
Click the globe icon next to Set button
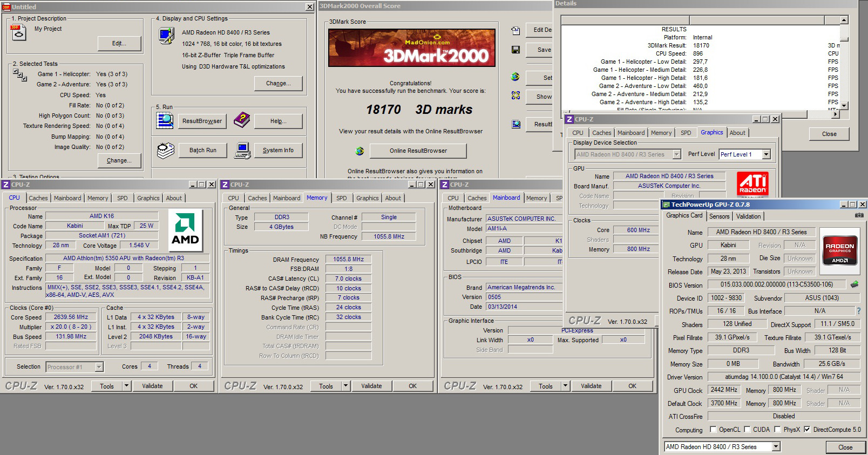tap(516, 77)
